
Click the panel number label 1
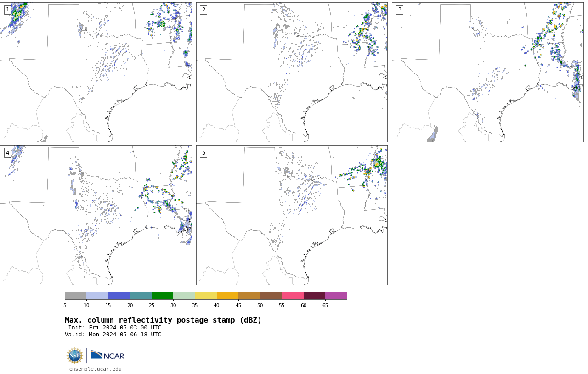[x=7, y=10]
